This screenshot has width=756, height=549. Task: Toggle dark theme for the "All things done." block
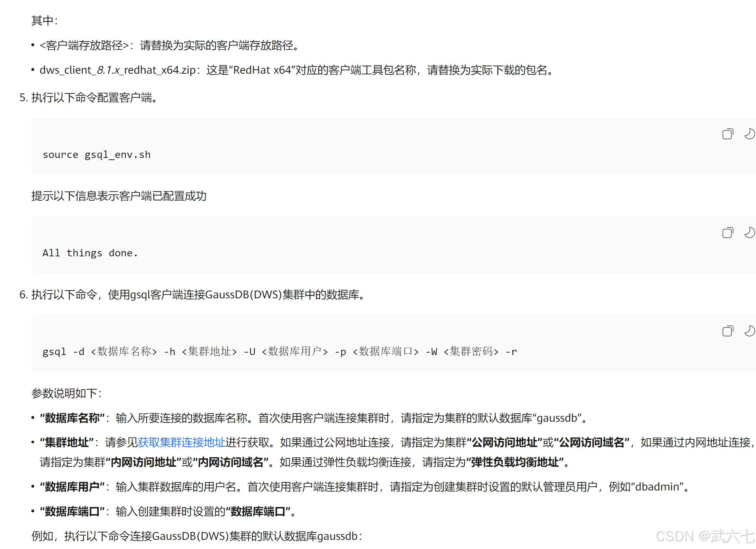tap(750, 233)
